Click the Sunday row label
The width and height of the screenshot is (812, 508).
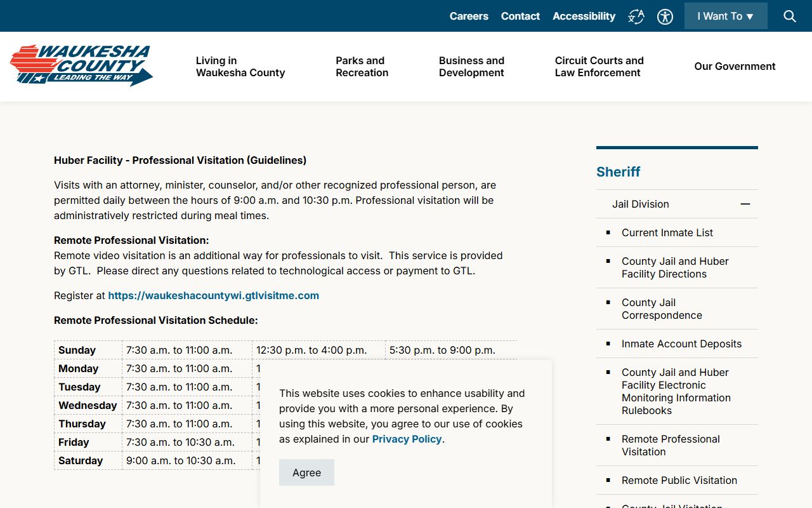tap(77, 350)
